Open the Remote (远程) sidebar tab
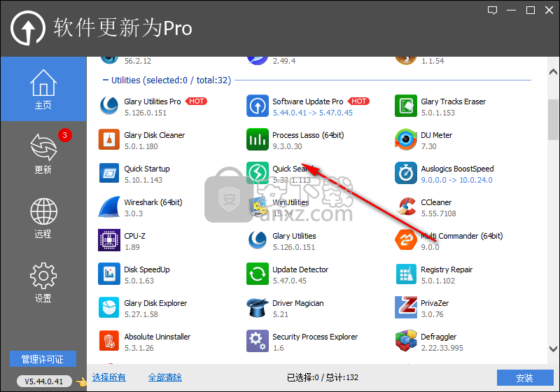Image resolution: width=560 pixels, height=392 pixels. [x=43, y=218]
